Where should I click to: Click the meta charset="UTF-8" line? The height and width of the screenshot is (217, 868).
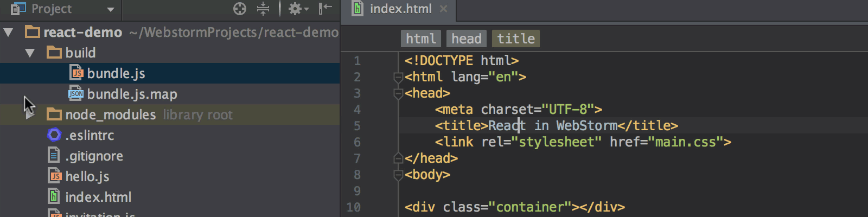tap(519, 110)
